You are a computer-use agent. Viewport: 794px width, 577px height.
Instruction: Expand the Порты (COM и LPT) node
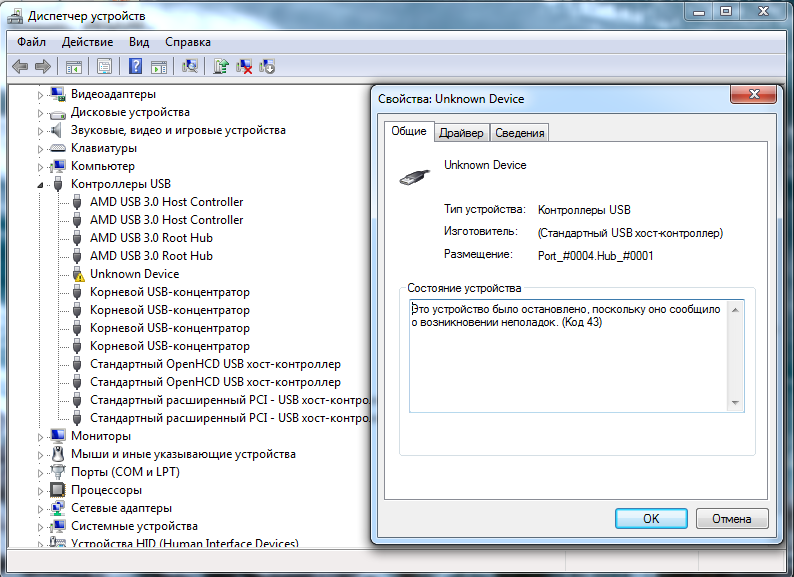pyautogui.click(x=40, y=473)
